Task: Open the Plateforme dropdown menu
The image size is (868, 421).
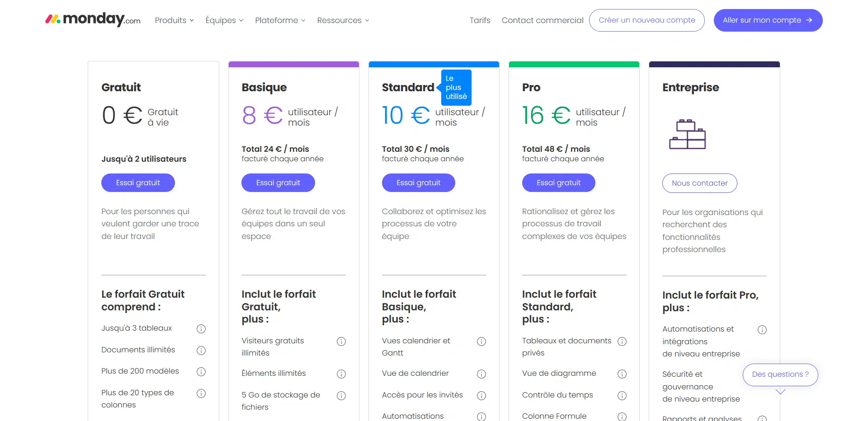Action: [x=280, y=20]
